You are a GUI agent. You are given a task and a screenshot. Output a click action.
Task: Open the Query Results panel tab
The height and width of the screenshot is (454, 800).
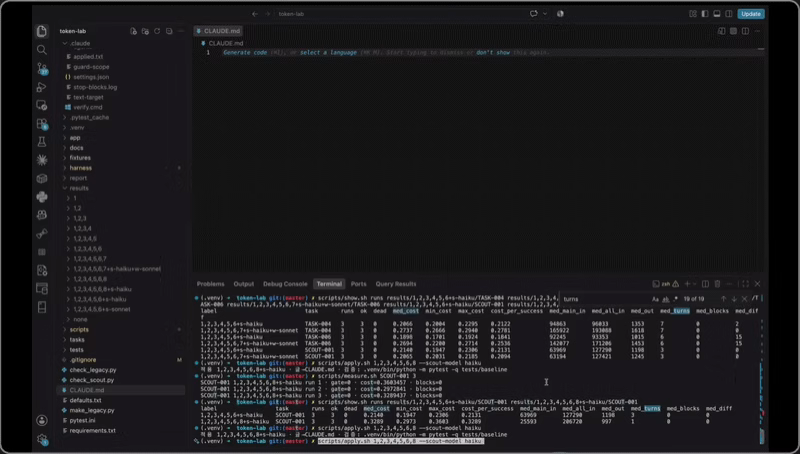pos(396,284)
